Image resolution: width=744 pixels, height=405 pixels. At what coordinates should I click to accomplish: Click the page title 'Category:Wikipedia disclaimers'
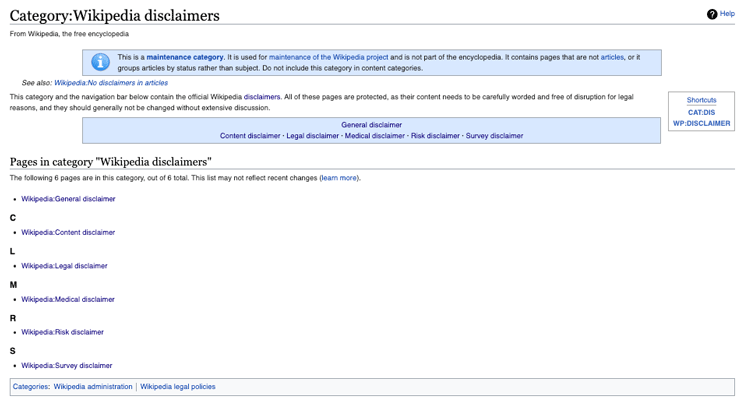pyautogui.click(x=114, y=16)
